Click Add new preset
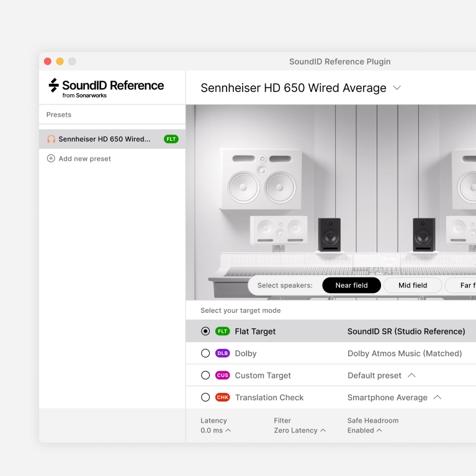This screenshot has width=476, height=476. tap(84, 159)
